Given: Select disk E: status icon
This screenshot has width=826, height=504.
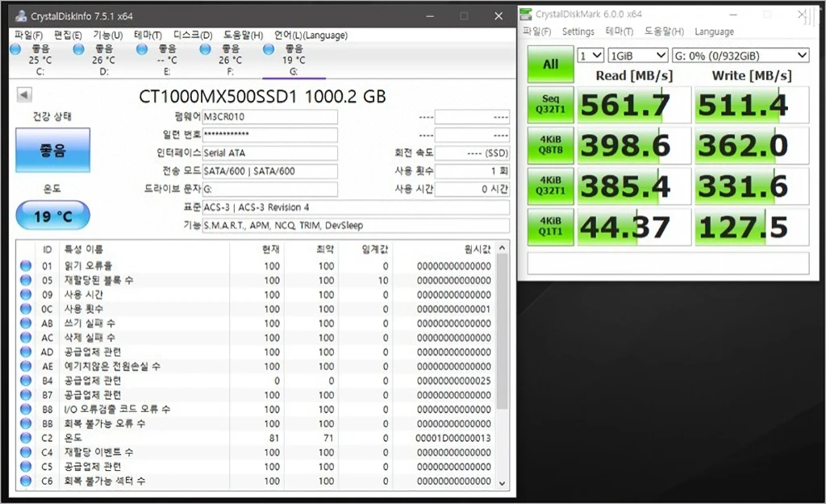Looking at the screenshot, I should [x=142, y=49].
